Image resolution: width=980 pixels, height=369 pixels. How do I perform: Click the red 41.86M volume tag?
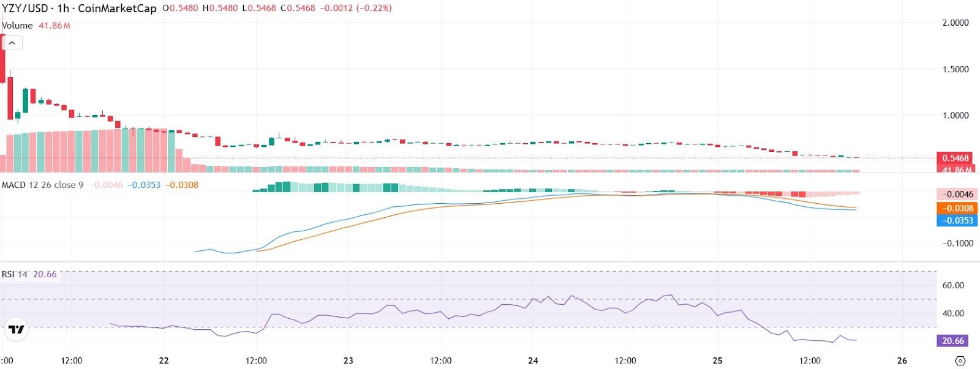point(955,168)
